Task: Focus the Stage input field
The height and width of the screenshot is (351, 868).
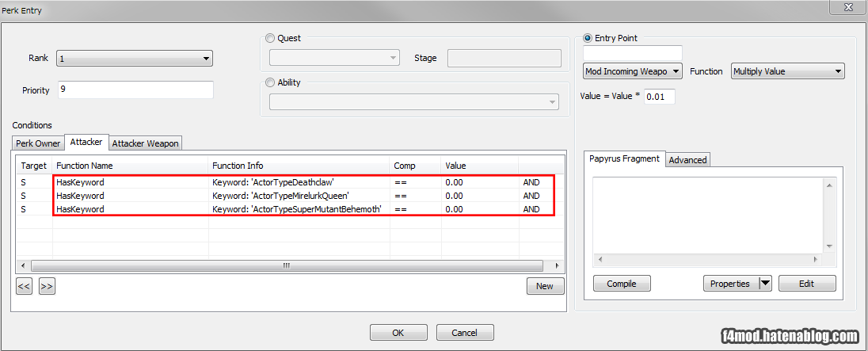Action: [x=504, y=58]
